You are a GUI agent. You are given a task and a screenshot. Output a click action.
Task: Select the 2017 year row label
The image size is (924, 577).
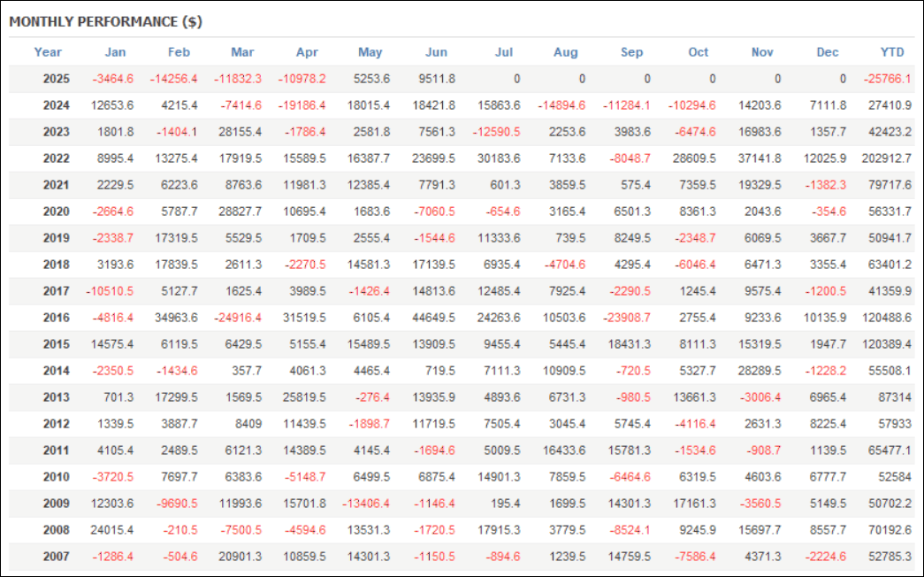[x=56, y=291]
